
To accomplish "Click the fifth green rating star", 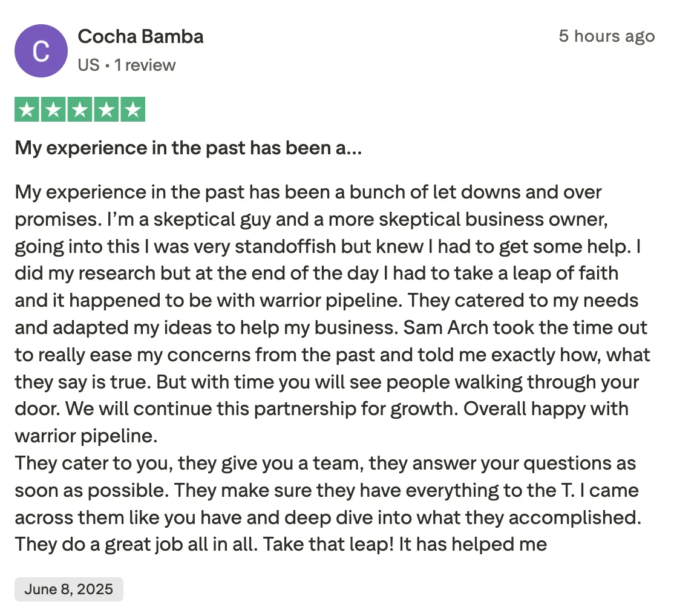I will tap(133, 109).
